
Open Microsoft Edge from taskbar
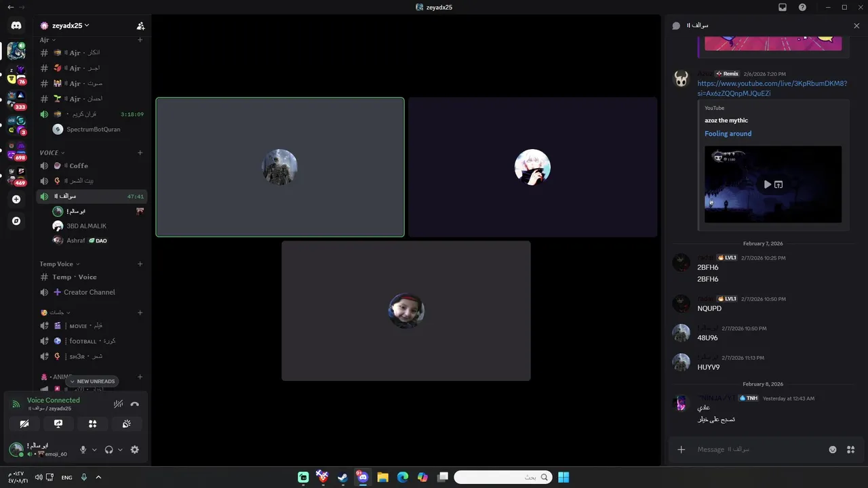(402, 477)
